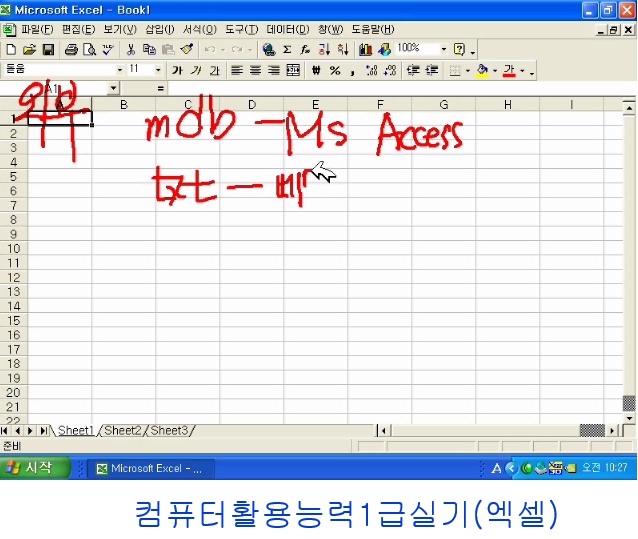The image size is (638, 539).
Task: Increase decimal places icon
Action: point(371,71)
